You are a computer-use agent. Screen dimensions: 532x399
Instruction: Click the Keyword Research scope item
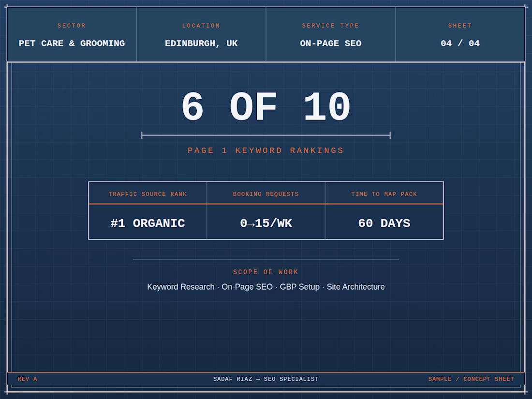[181, 287]
